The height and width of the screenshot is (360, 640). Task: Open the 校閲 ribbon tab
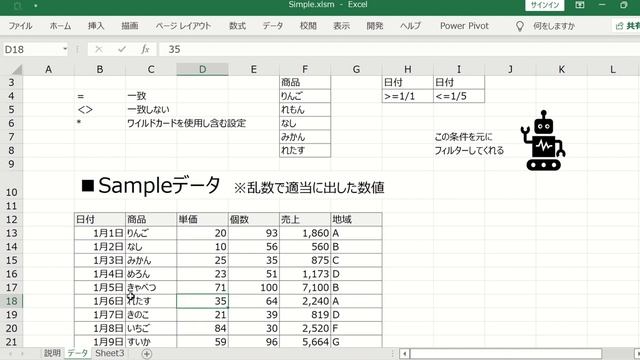pyautogui.click(x=308, y=26)
